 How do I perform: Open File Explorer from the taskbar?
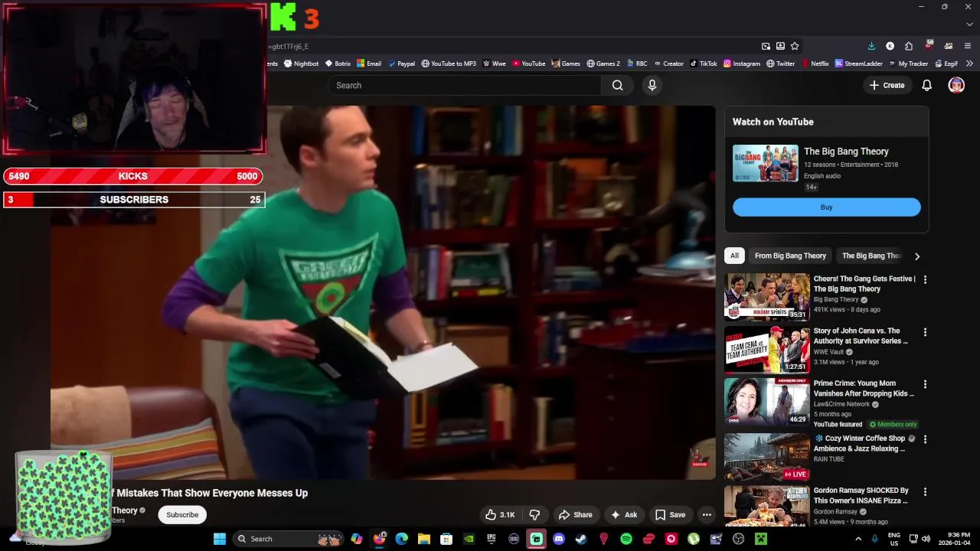(423, 539)
